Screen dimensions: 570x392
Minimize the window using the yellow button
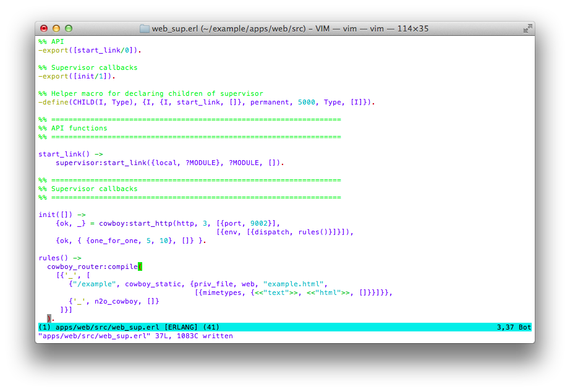tap(56, 28)
